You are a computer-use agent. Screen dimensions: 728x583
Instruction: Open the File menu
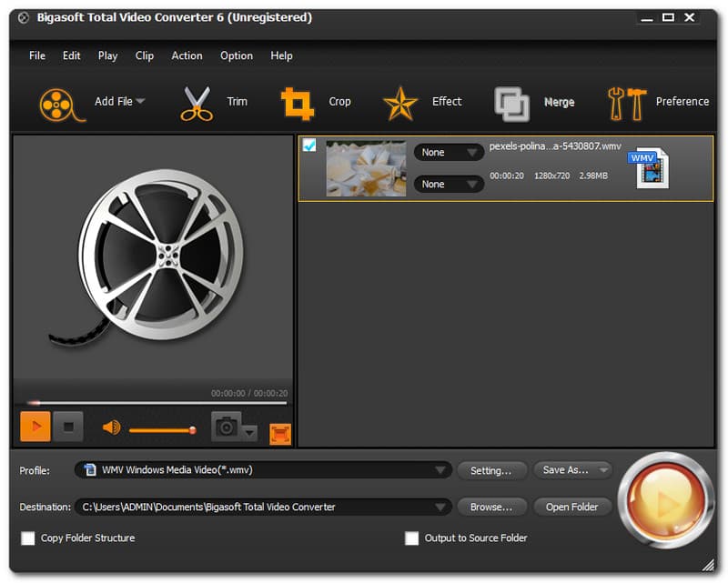[37, 55]
